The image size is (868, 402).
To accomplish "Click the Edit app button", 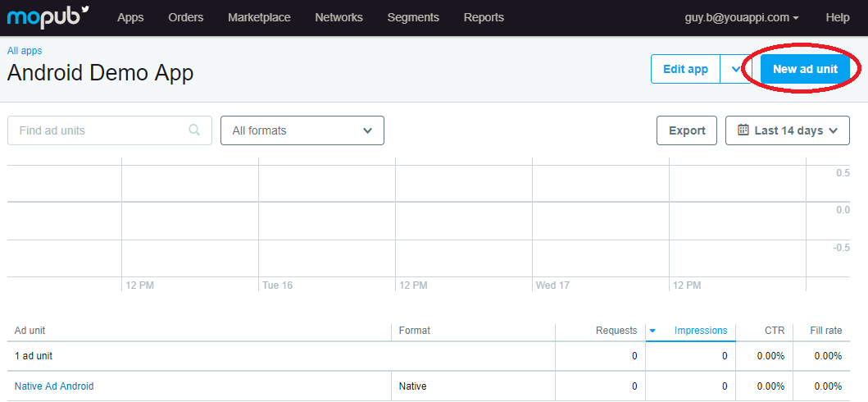I will (x=685, y=69).
